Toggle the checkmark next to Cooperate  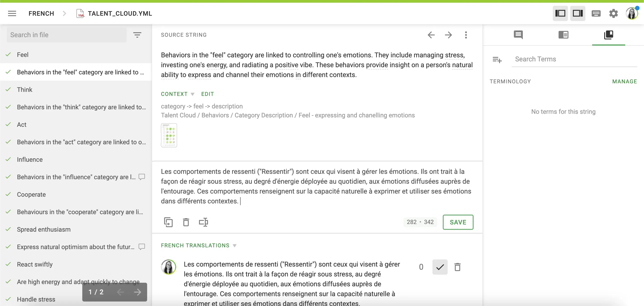point(8,194)
